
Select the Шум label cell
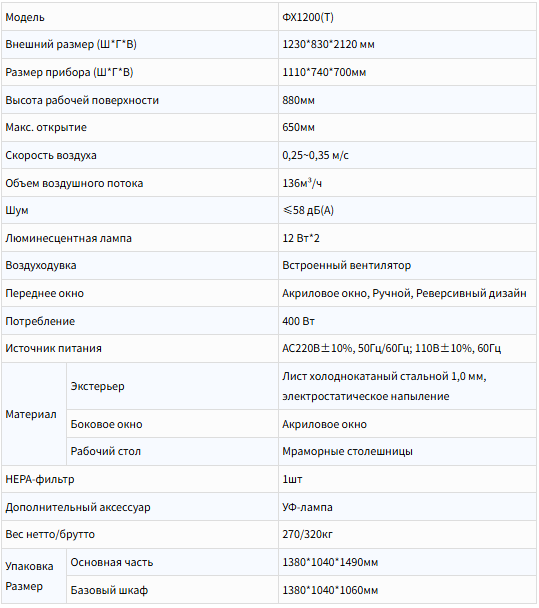coord(140,210)
